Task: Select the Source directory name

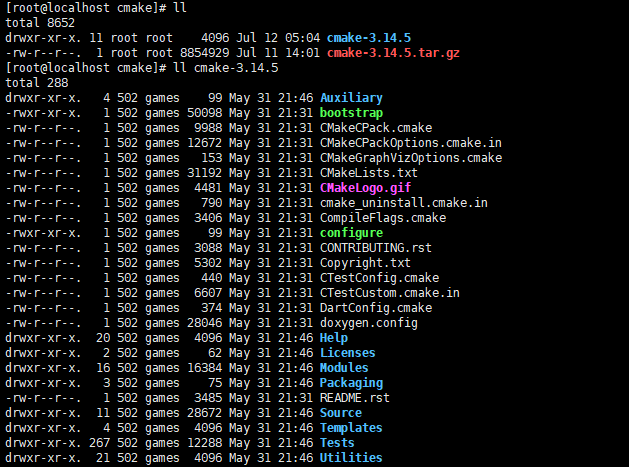Action: click(341, 413)
